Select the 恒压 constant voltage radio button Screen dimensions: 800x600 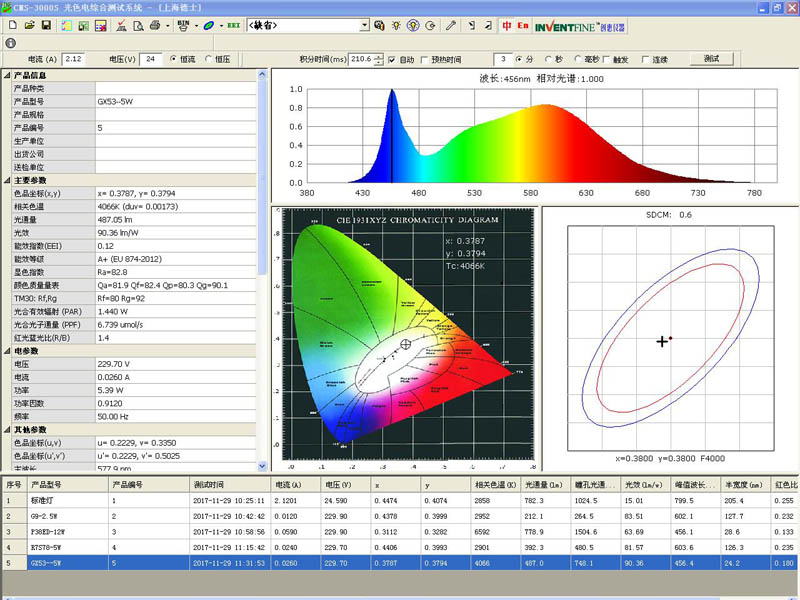[x=209, y=59]
